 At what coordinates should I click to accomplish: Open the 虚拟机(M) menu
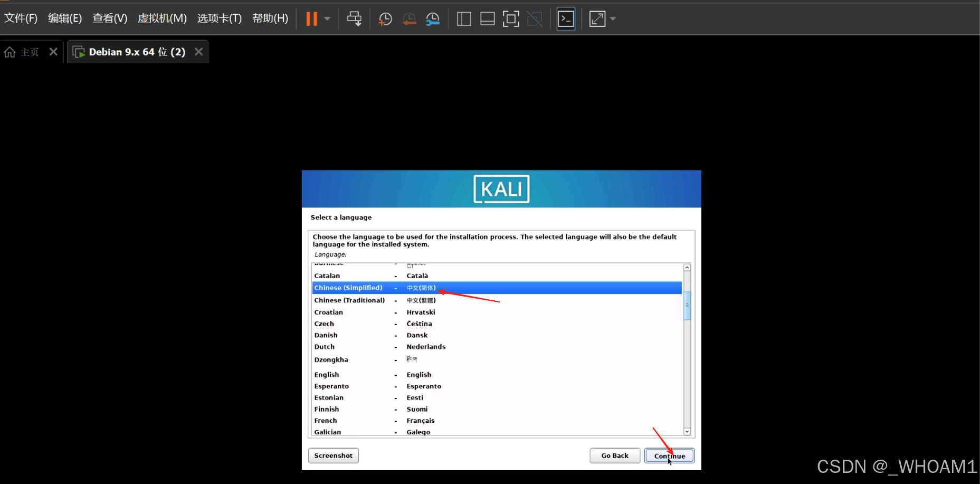(x=162, y=18)
